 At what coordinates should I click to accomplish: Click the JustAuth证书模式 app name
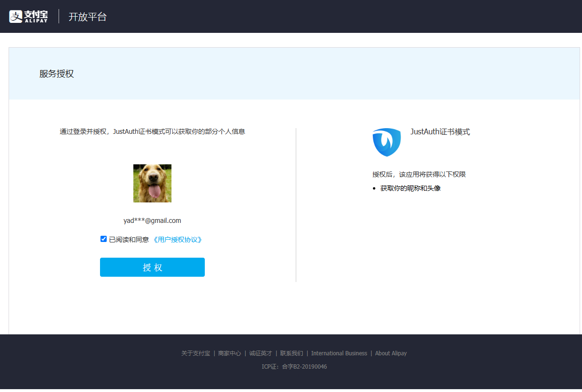click(440, 132)
